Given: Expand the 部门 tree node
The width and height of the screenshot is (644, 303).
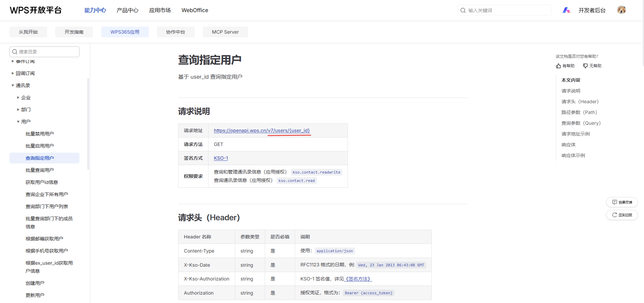Looking at the screenshot, I should pyautogui.click(x=18, y=110).
